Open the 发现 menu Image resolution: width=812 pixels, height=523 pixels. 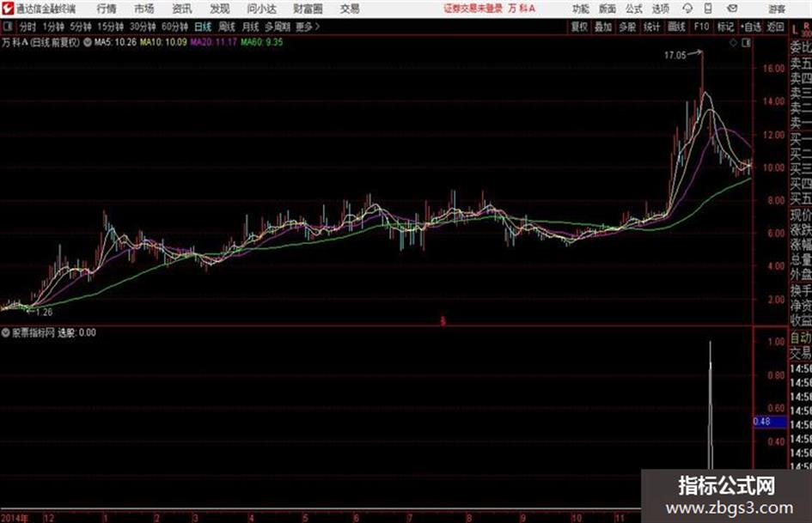[x=220, y=9]
